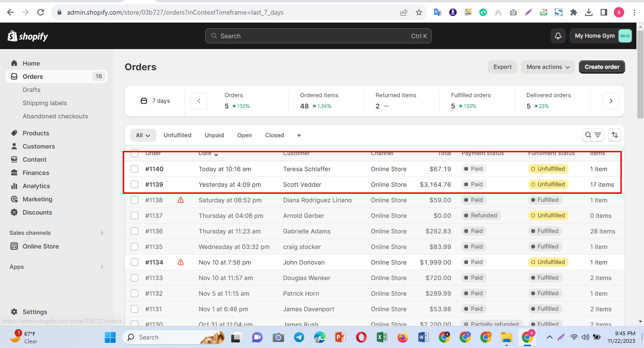
Task: Click the Shopify logo
Action: [x=28, y=36]
